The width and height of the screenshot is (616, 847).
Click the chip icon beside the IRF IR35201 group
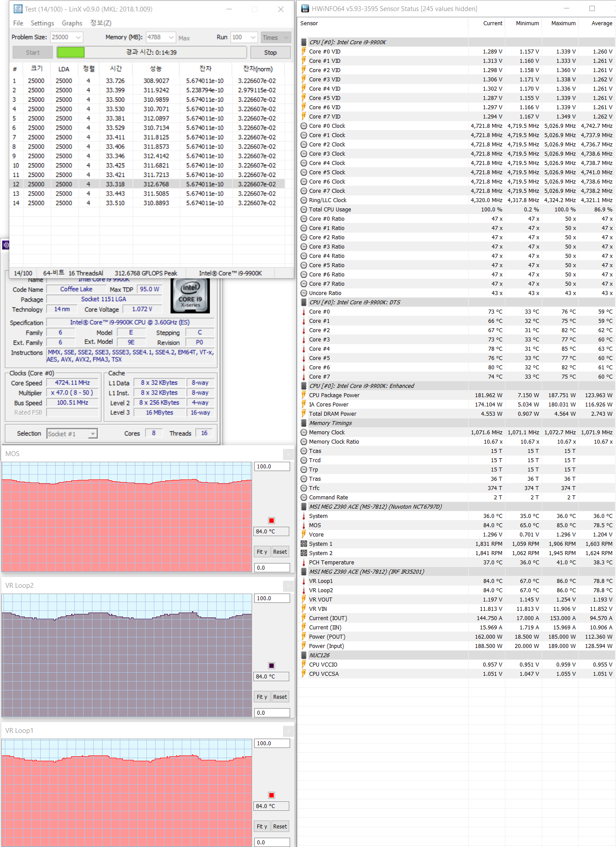click(x=304, y=572)
